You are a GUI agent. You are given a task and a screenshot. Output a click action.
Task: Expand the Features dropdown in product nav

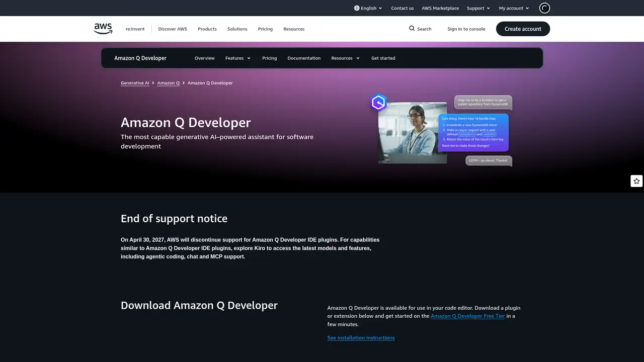point(238,58)
